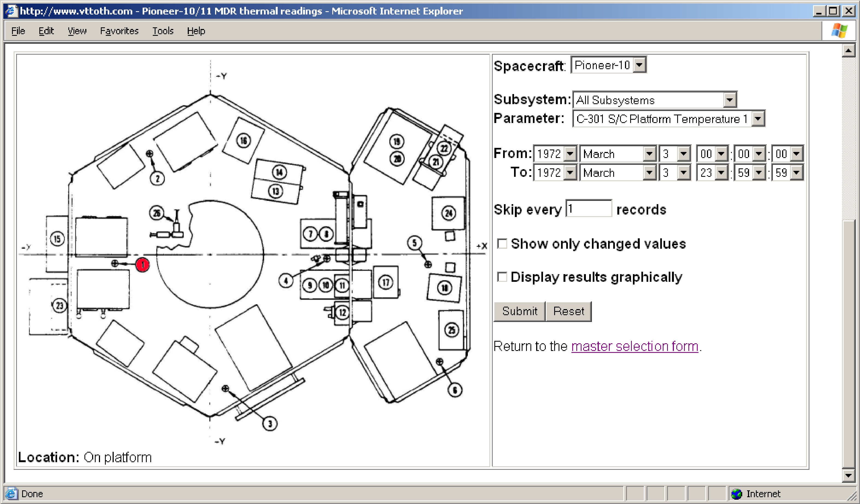Click the vertical scrollbar down arrow
The height and width of the screenshot is (504, 860).
tap(848, 475)
